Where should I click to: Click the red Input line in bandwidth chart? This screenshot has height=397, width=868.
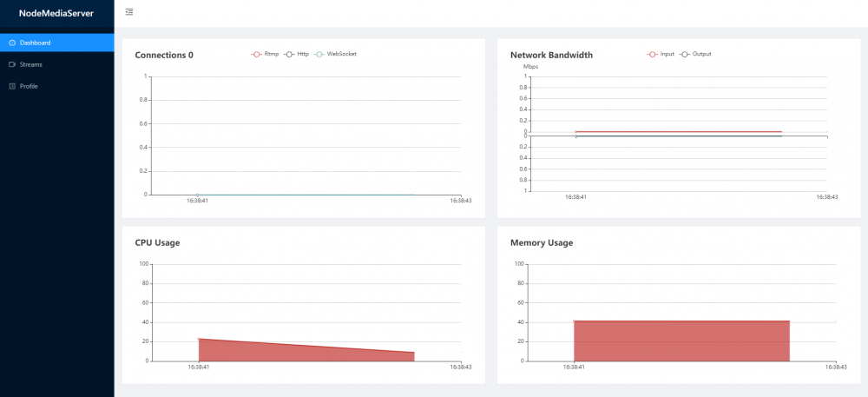click(x=677, y=132)
